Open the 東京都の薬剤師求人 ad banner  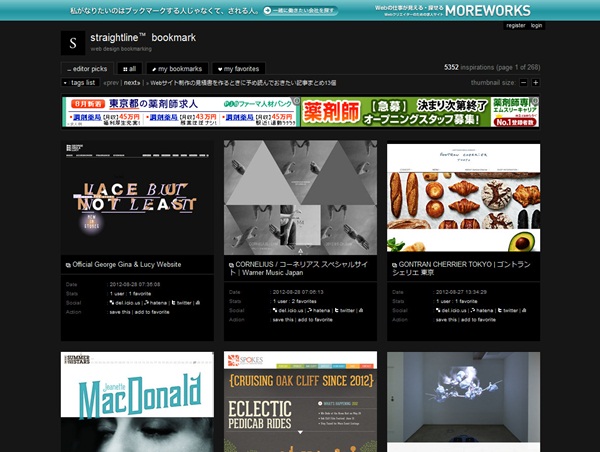click(x=181, y=112)
